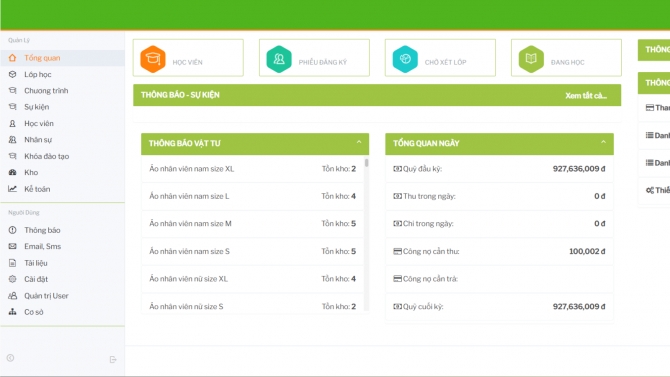670x377 pixels.
Task: Click the Quỹ cuối kỳ money icon
Action: coord(397,306)
